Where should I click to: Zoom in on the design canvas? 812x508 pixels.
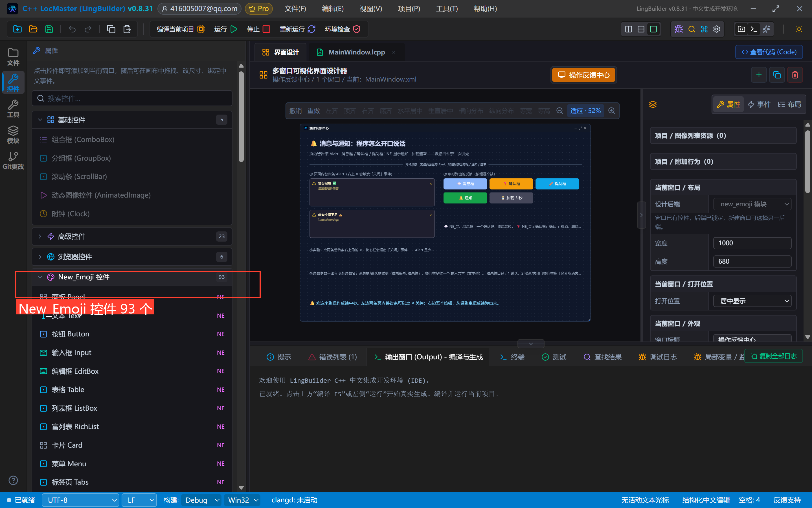tap(611, 111)
